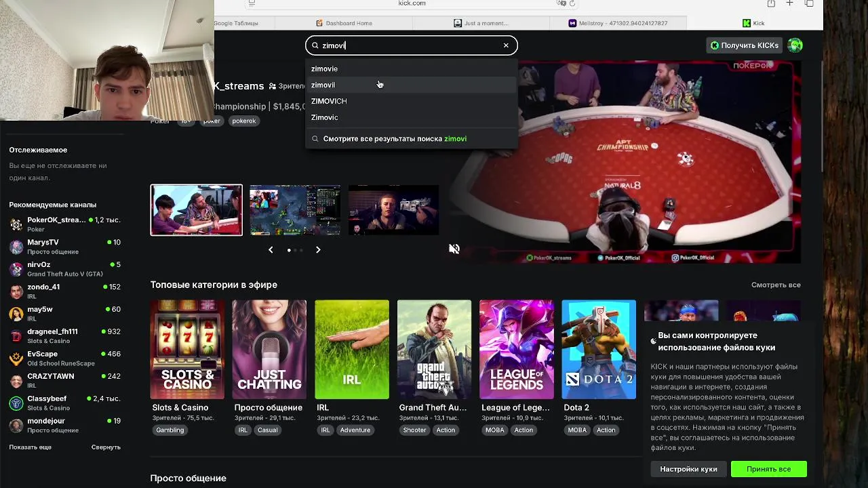Open the Dota 2 category card
Viewport: 868px width, 488px height.
coord(599,350)
